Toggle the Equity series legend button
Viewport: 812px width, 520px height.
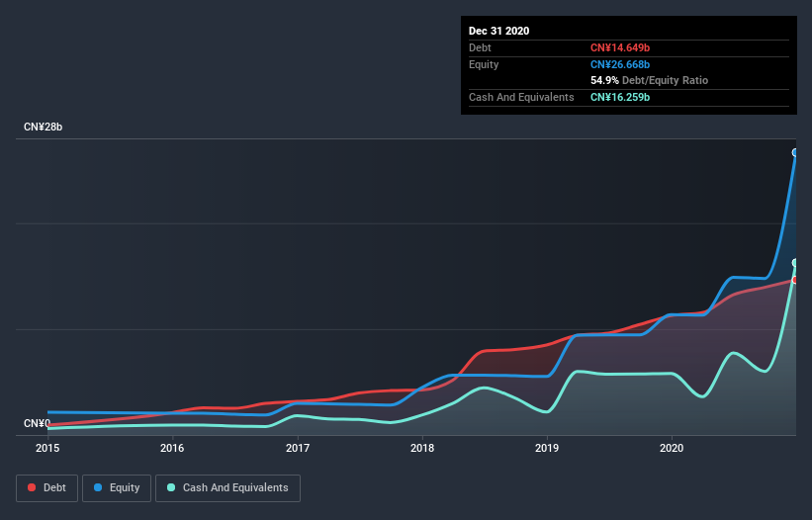pos(117,488)
